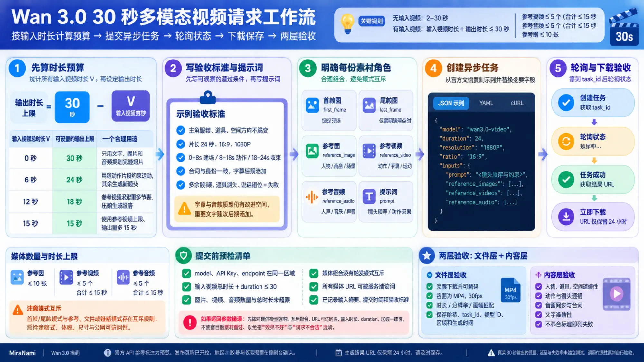644x362 pixels.
Task: Select the 尾帧图 last_frame icon
Action: [x=369, y=105]
